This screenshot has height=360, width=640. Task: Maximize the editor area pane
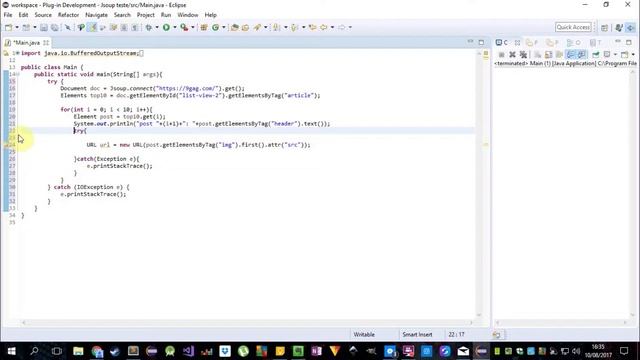coord(481,42)
